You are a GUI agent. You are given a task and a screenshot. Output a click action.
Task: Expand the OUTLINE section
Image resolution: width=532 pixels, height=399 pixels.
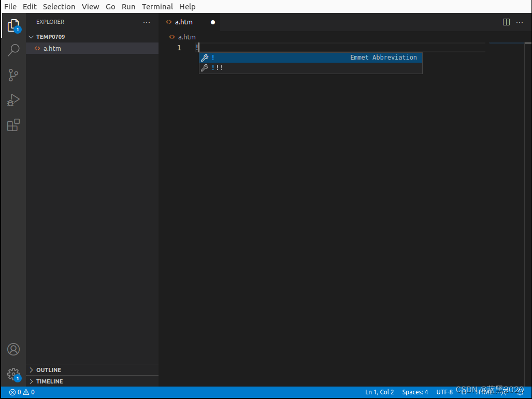pyautogui.click(x=49, y=369)
